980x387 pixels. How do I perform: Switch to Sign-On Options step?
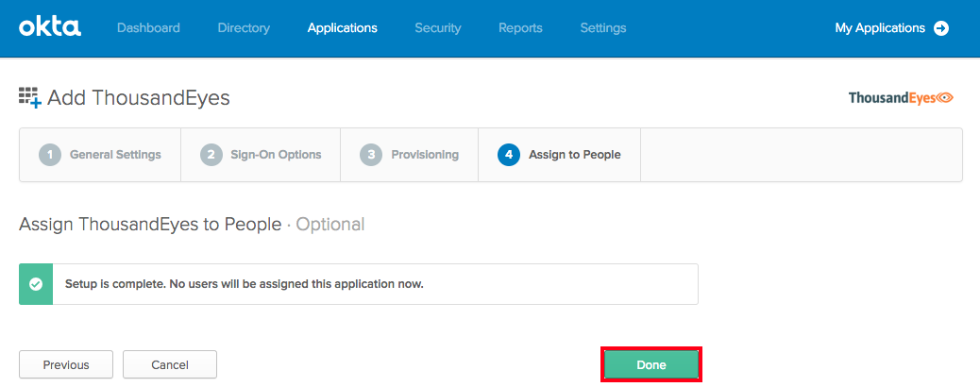click(261, 155)
